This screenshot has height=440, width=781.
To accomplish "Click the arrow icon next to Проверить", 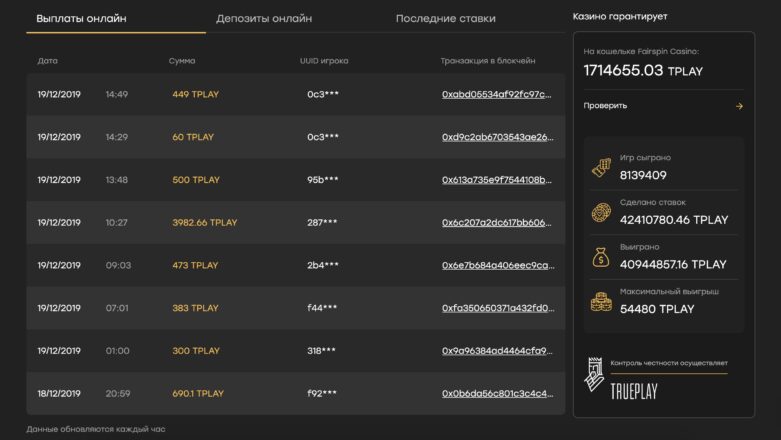I will click(x=739, y=106).
